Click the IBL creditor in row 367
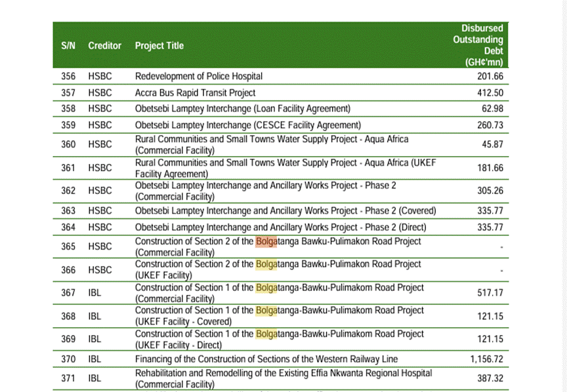Viewport: 567px width, 392px height. [x=94, y=292]
